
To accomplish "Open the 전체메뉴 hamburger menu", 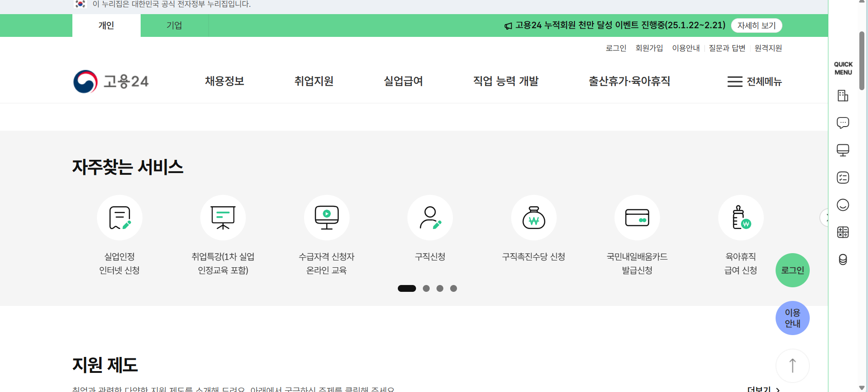I will [x=755, y=81].
